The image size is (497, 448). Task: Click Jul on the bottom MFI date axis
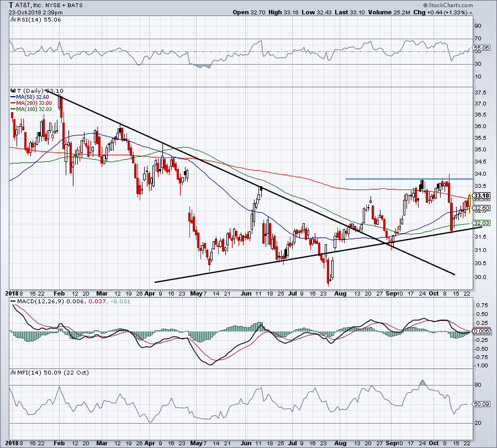pos(293,443)
